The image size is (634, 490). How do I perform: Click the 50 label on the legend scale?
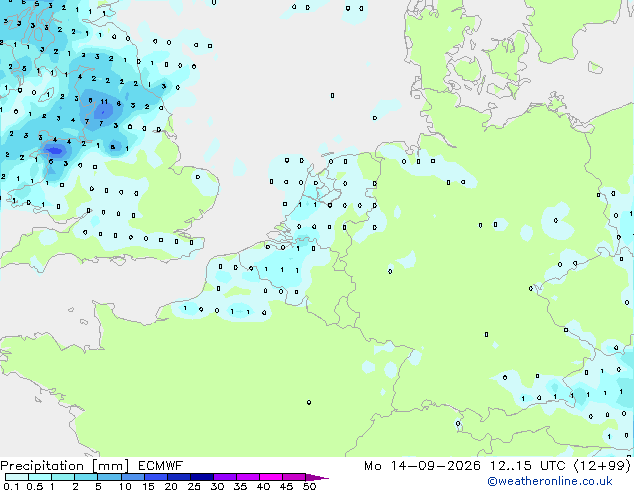coord(309,486)
